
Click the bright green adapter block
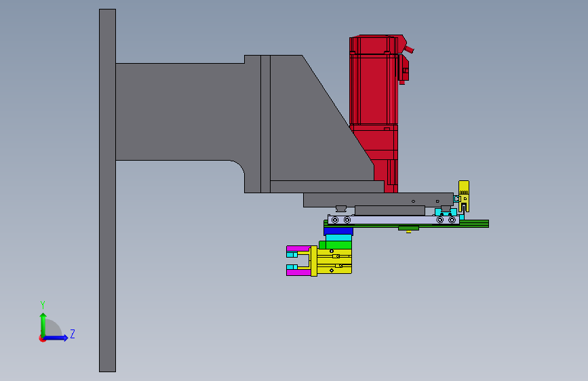[335, 245]
